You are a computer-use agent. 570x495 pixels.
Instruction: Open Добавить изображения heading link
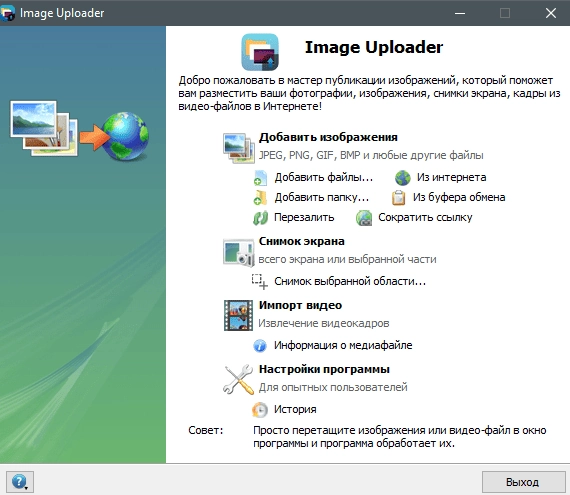coord(328,137)
